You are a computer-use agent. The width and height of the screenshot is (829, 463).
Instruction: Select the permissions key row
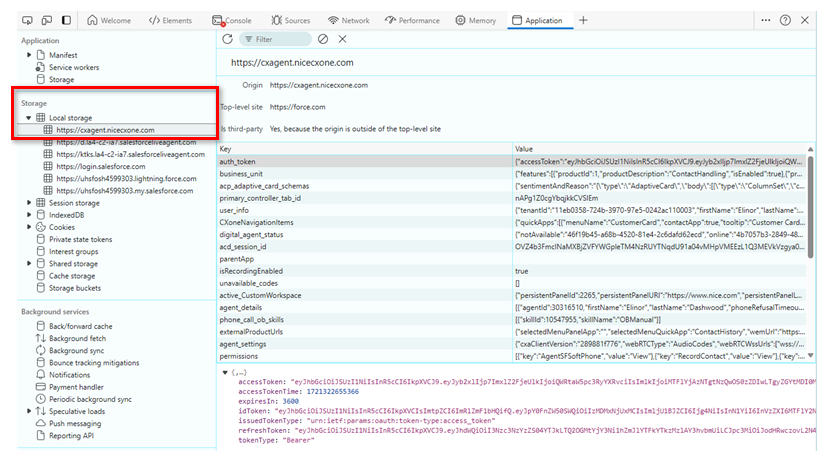[512, 356]
